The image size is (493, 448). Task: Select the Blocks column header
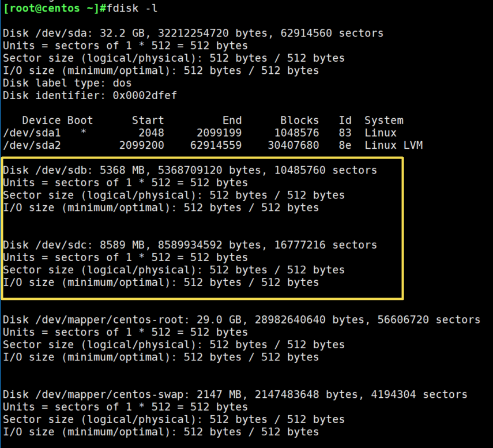tap(299, 120)
